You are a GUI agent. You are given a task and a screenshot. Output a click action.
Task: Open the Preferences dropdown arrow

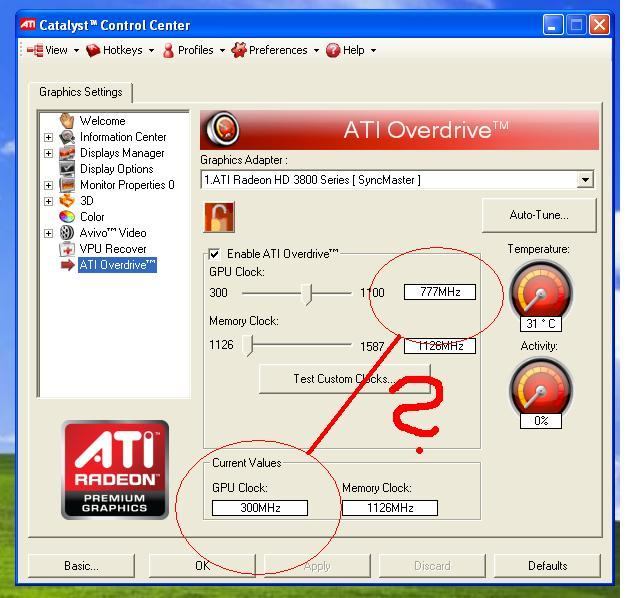click(x=316, y=51)
